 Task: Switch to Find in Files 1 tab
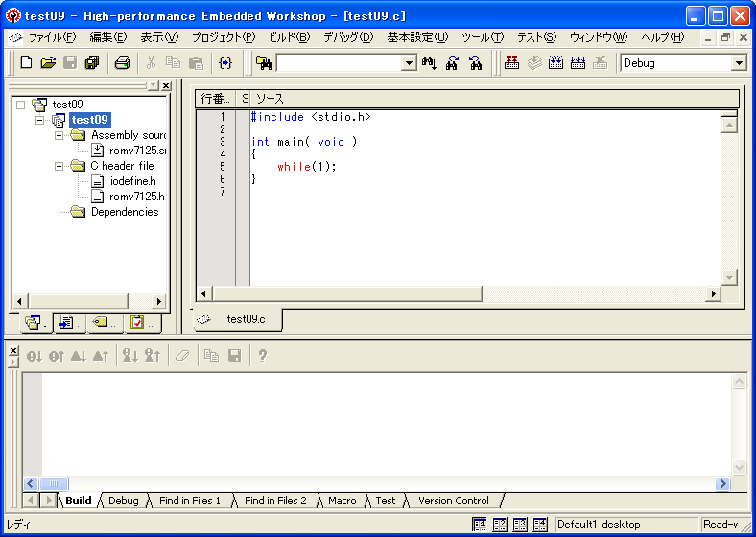point(189,501)
